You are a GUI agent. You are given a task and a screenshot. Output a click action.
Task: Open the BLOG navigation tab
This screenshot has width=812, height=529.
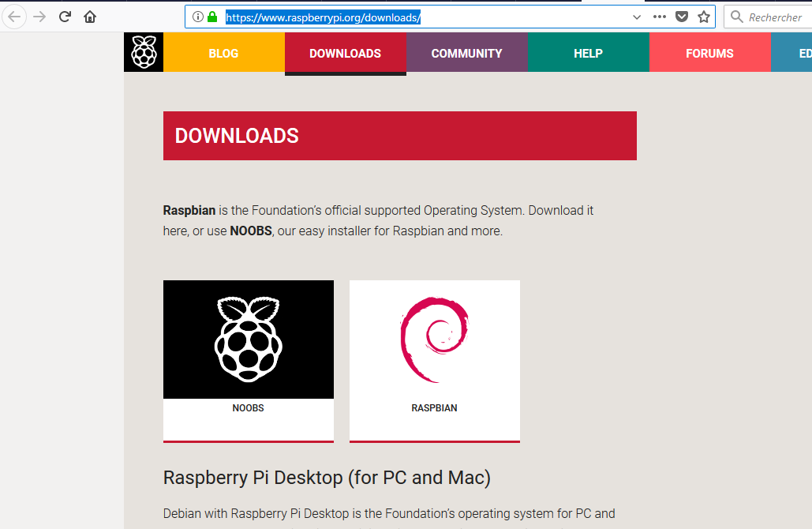(x=224, y=52)
